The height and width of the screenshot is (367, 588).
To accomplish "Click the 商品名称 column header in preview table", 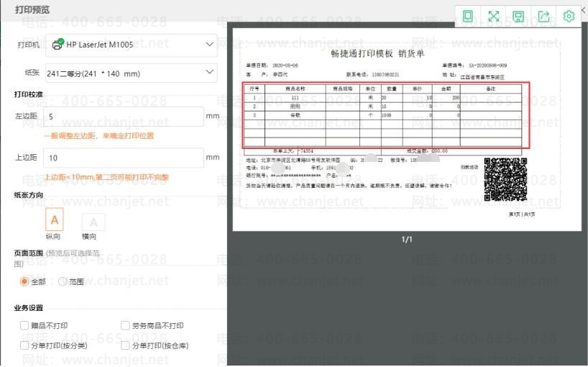I will [x=295, y=89].
